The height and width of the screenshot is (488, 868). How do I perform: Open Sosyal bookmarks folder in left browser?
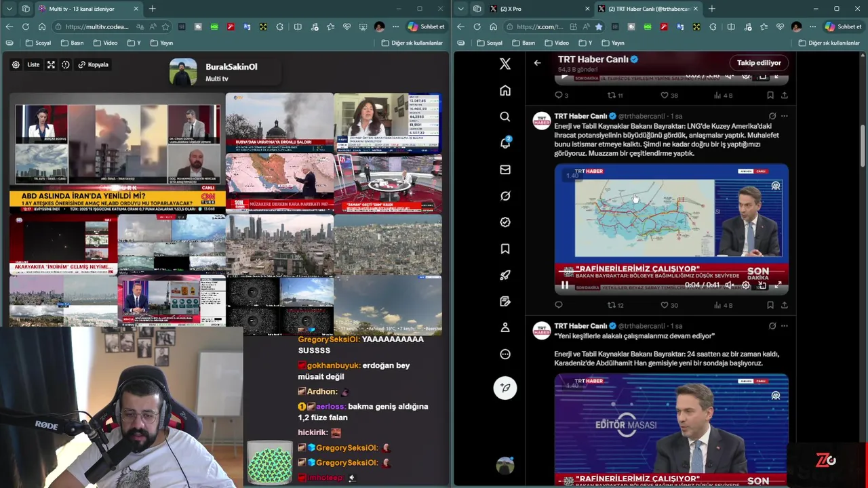coord(38,43)
